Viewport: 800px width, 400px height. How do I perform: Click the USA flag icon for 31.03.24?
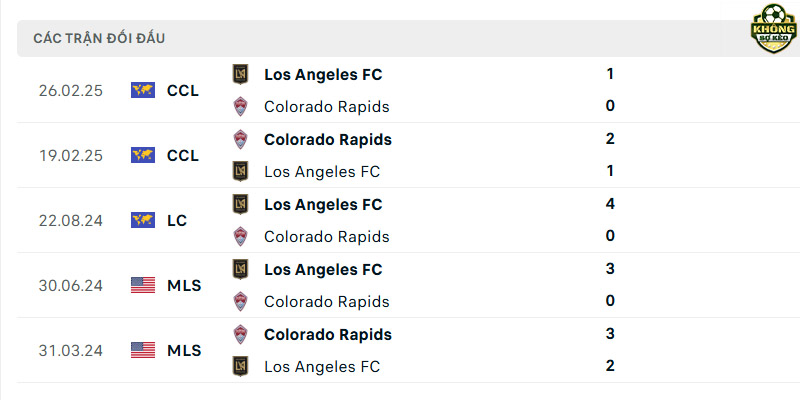[143, 350]
